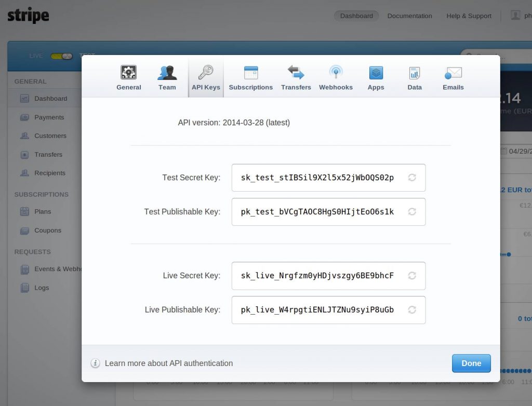This screenshot has height=406, width=532.
Task: Open the General settings tab
Action: 129,78
